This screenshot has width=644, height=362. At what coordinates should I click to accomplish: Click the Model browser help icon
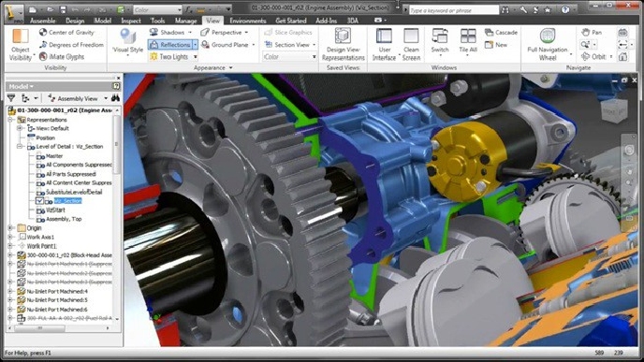(x=116, y=86)
